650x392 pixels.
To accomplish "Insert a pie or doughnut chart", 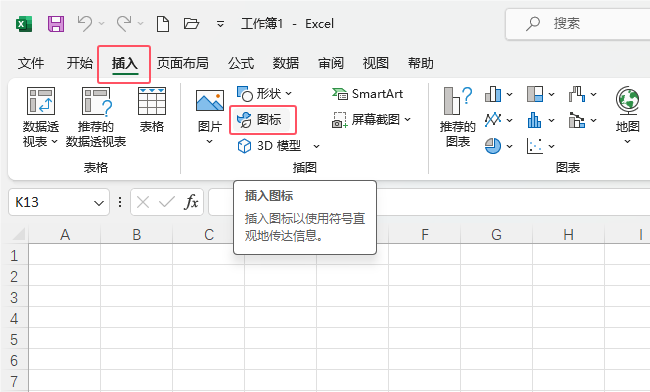I will coord(493,146).
